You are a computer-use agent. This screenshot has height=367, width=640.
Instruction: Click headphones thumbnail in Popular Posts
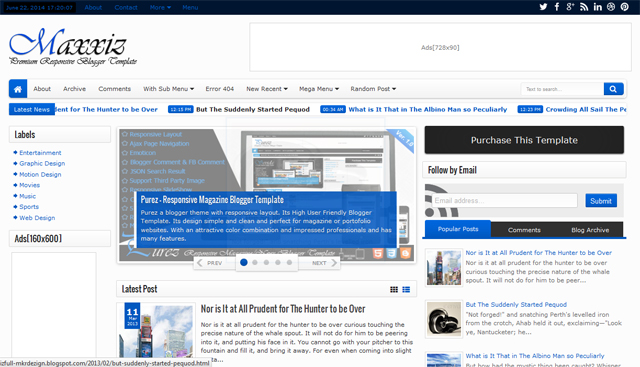(444, 319)
